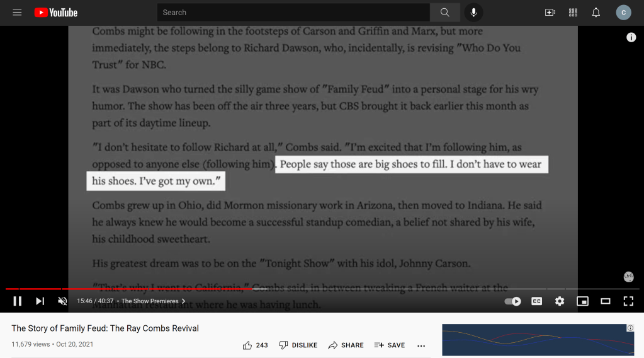The image size is (644, 358).
Task: Go to the YouTube home logo
Action: point(56,13)
